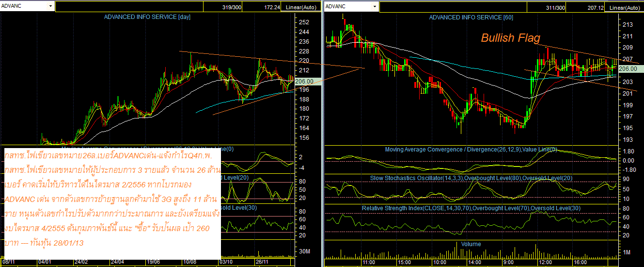Click the 9:00 time label on 60-minute chart
This screenshot has height=267, width=644.
click(x=509, y=262)
